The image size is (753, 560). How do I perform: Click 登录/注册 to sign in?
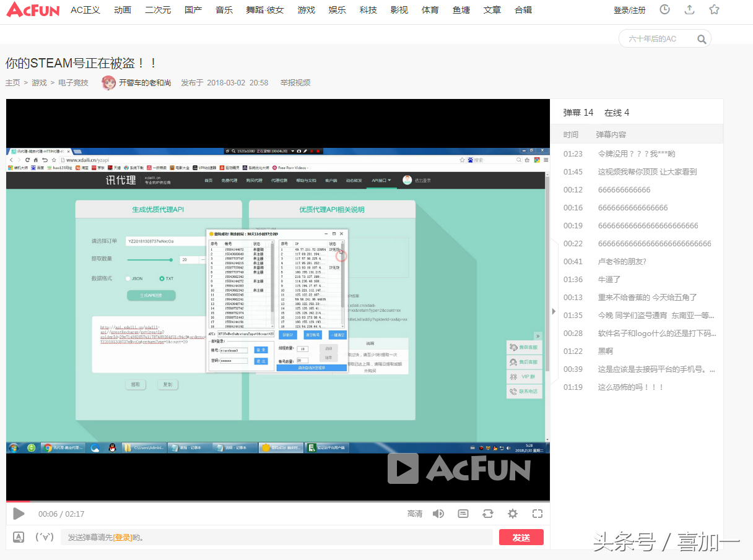click(x=629, y=11)
